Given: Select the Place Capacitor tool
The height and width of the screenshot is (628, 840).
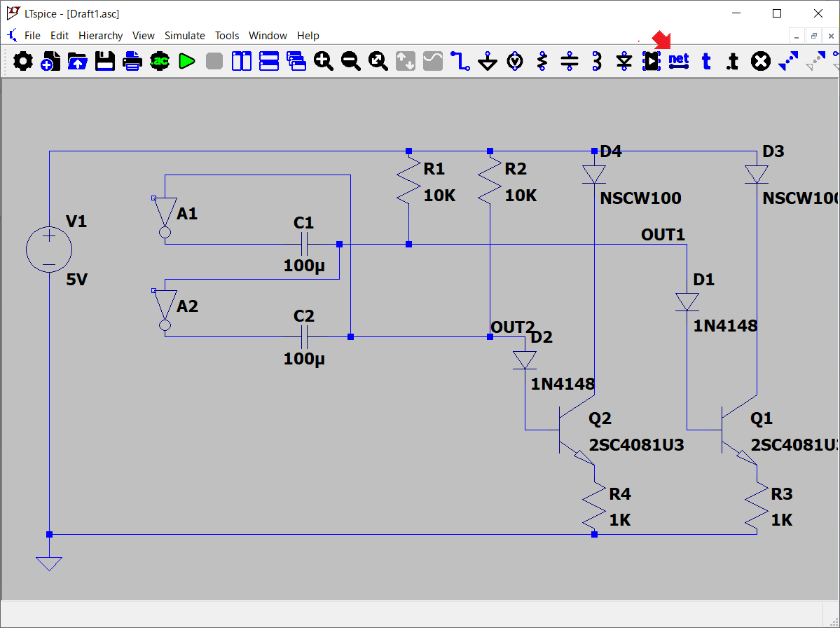Looking at the screenshot, I should [x=570, y=62].
